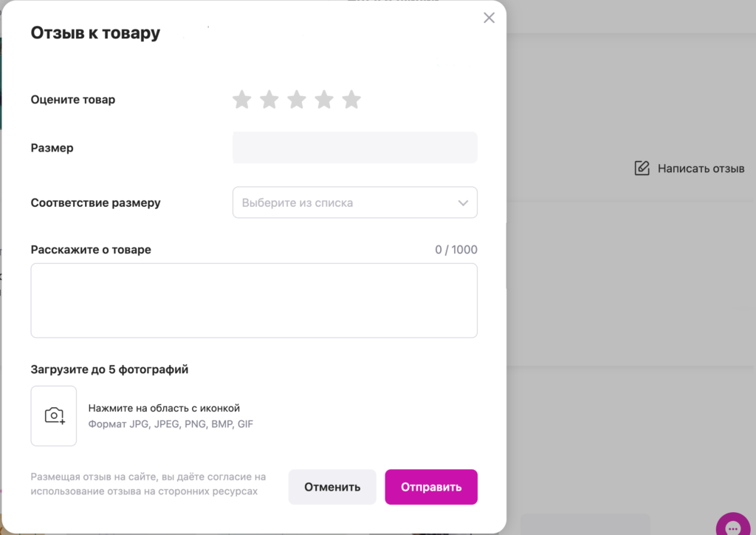Choose the fourth star rating
This screenshot has width=756, height=535.
(x=324, y=99)
